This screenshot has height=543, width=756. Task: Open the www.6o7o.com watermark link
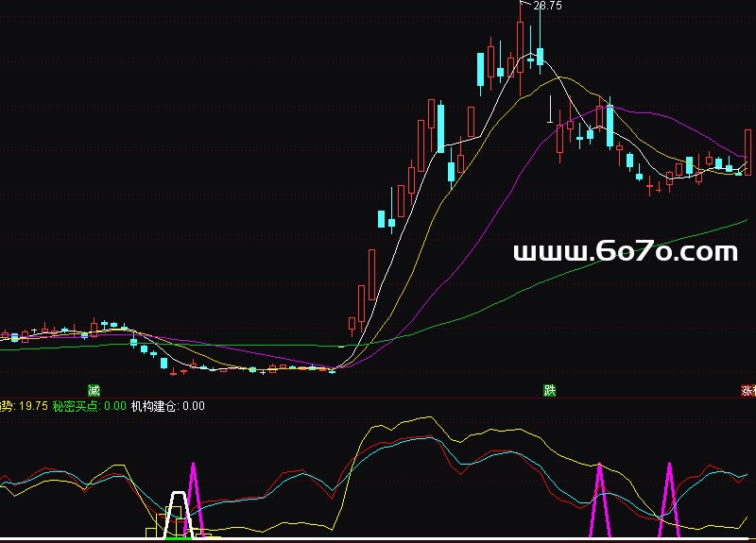625,251
